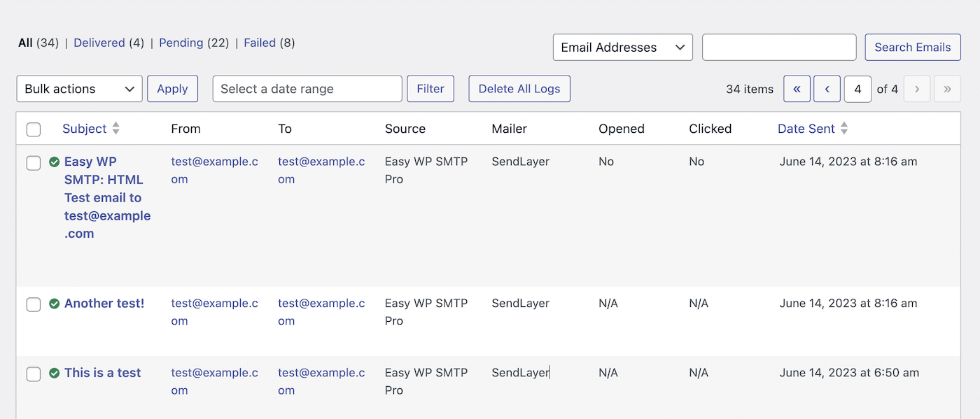This screenshot has height=419, width=980.
Task: Sort emails by Date Sent column
Action: pyautogui.click(x=812, y=129)
